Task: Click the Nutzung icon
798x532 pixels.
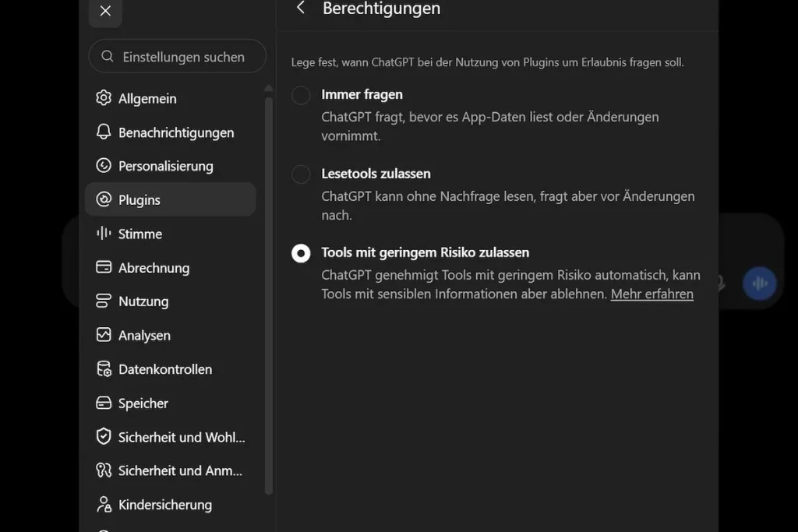Action: tap(104, 301)
